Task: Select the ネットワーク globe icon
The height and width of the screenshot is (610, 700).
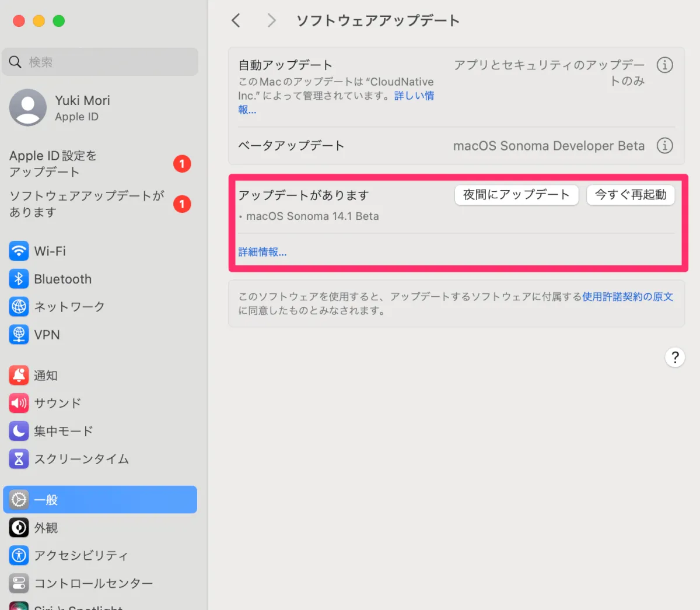Action: 19,306
